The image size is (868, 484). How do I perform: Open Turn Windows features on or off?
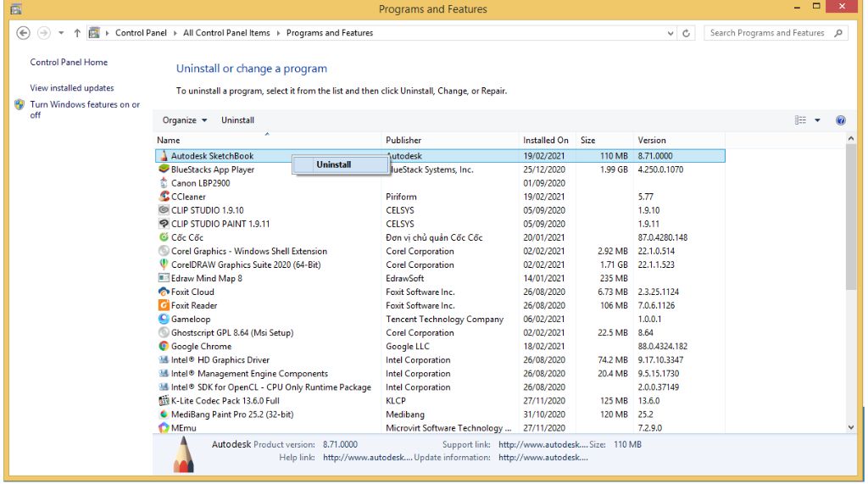point(85,109)
